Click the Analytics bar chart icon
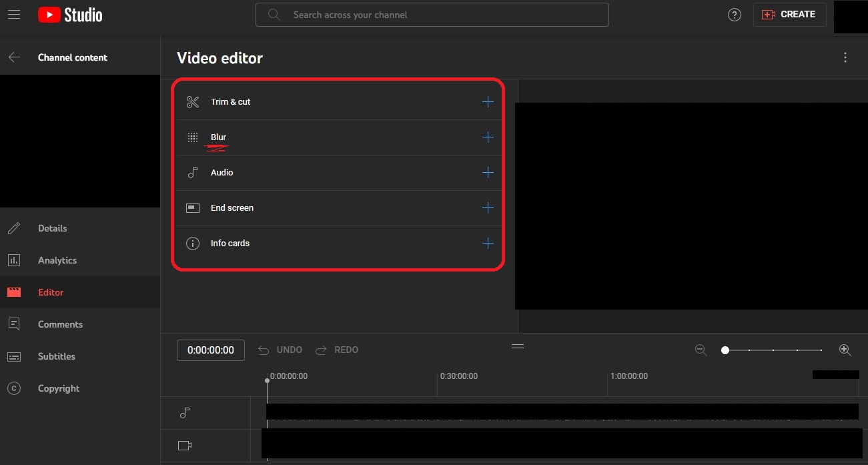 pyautogui.click(x=14, y=260)
